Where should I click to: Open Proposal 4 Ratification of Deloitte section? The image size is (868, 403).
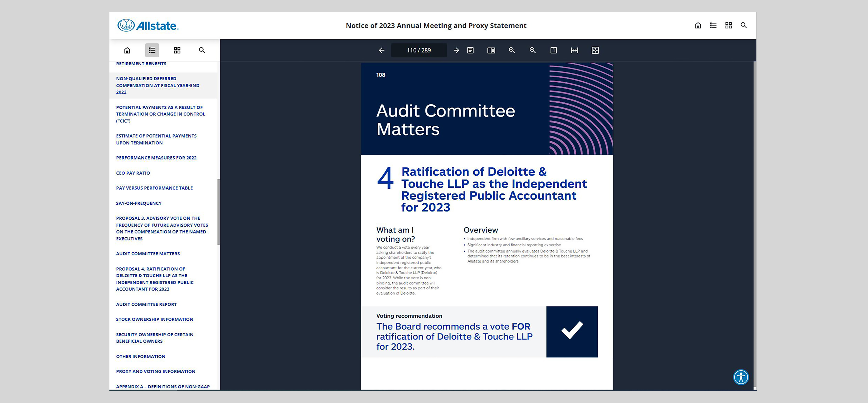(155, 279)
